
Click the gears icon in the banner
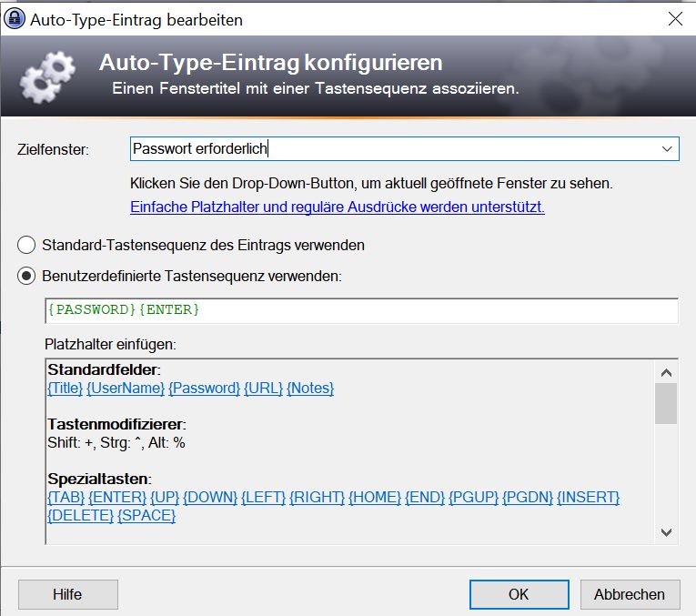(x=47, y=76)
